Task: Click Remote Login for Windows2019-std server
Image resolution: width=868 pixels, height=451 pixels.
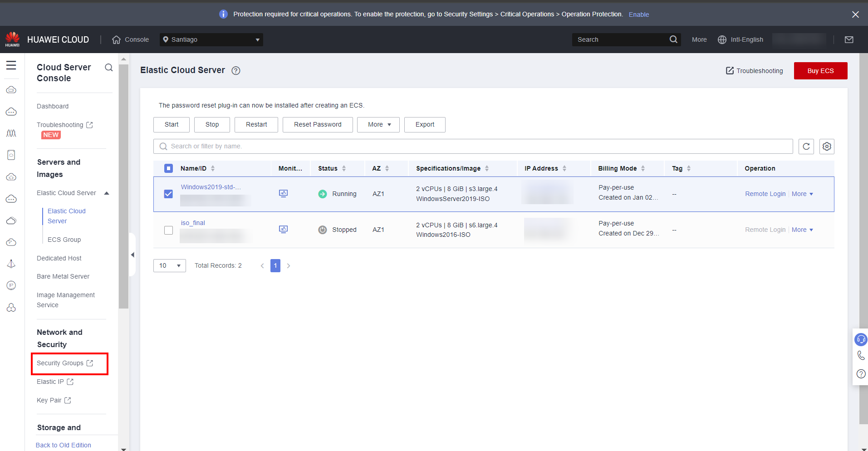Action: 765,194
